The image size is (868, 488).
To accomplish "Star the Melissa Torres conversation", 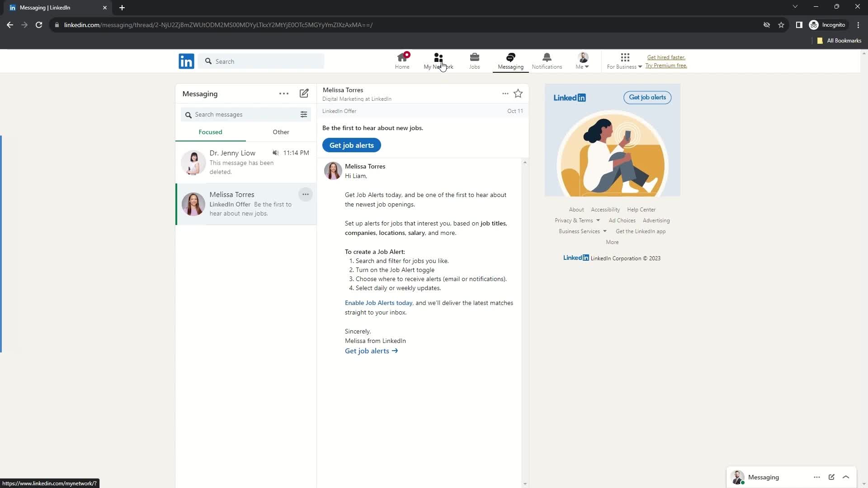I will click(518, 94).
